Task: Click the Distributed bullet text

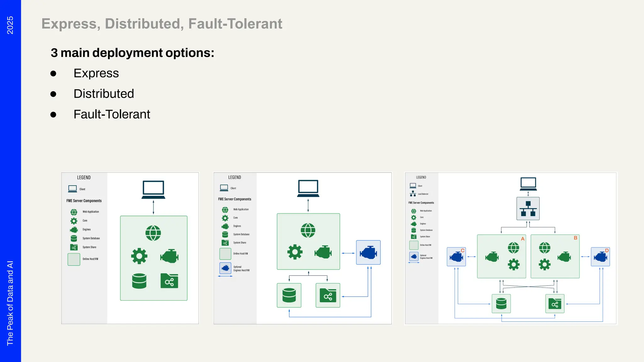Action: (104, 94)
